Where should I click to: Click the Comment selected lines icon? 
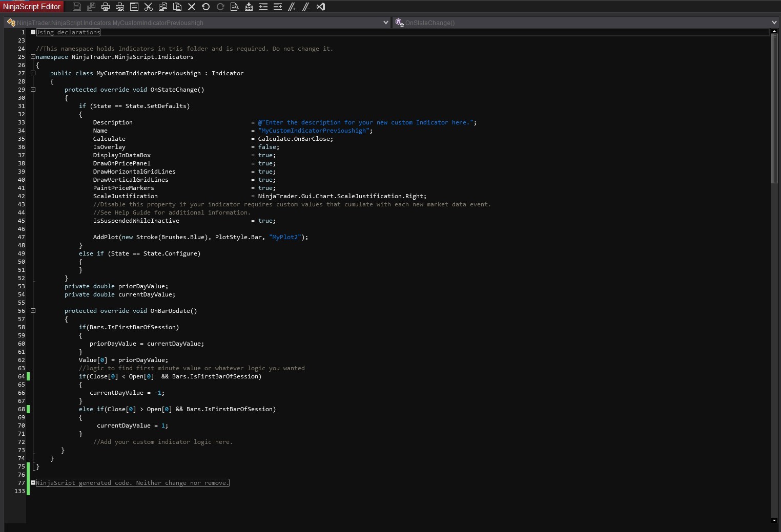pos(292,7)
